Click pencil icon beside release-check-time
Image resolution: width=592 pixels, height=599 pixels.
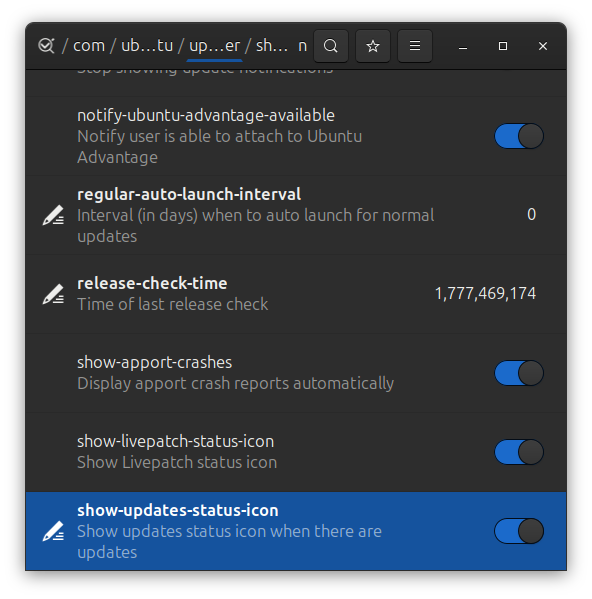click(53, 294)
